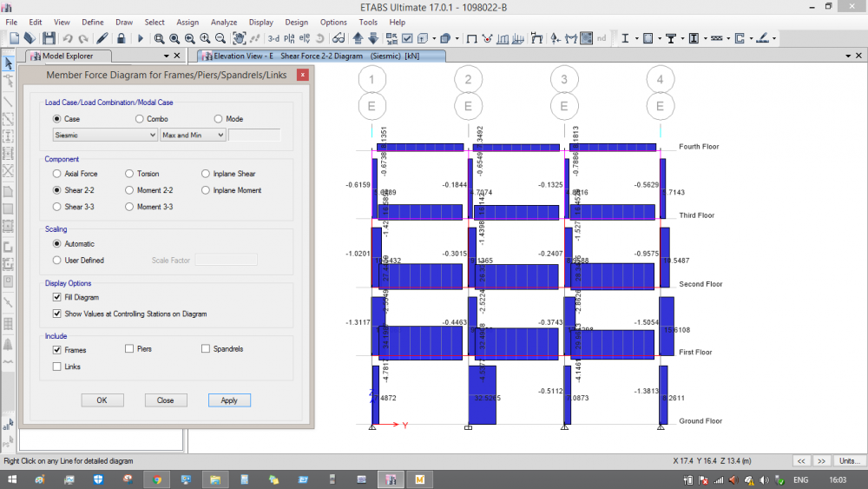Click the Close button in dialog

pos(166,400)
